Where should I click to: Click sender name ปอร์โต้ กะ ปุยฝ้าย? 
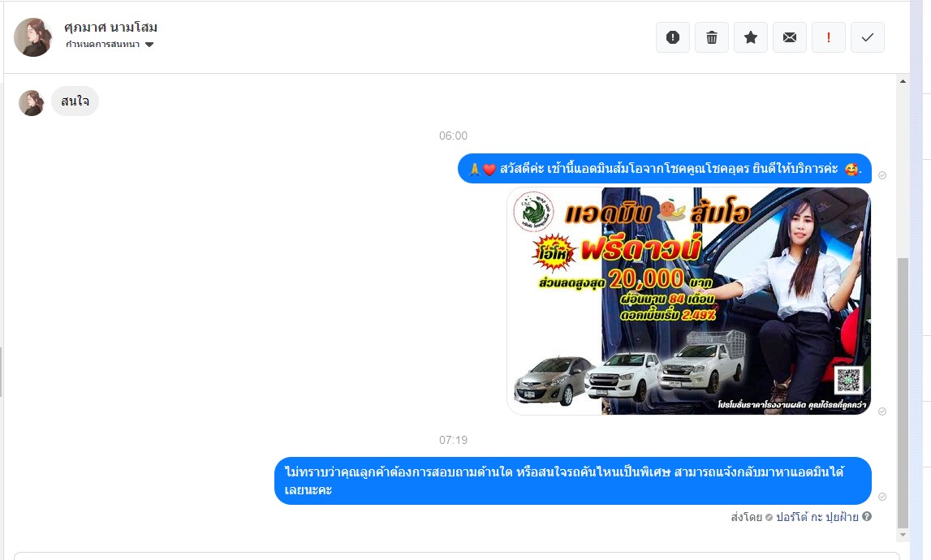click(x=817, y=517)
